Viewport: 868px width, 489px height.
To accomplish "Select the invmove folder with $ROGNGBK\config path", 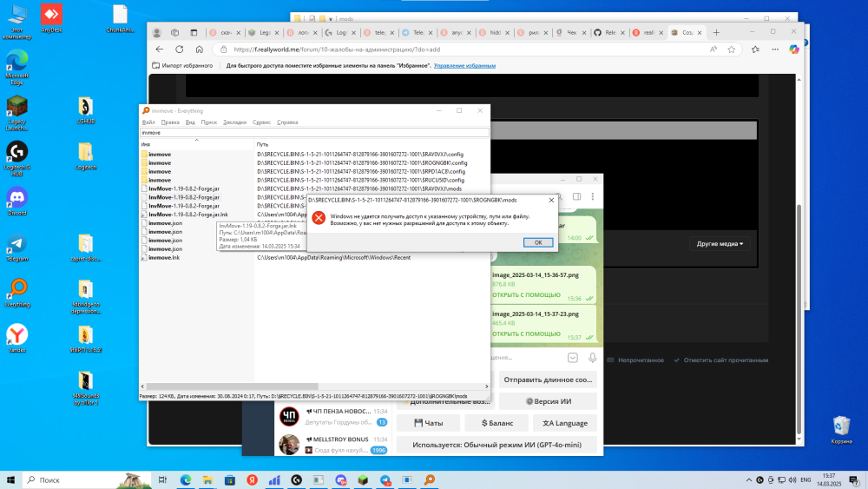I will 160,162.
